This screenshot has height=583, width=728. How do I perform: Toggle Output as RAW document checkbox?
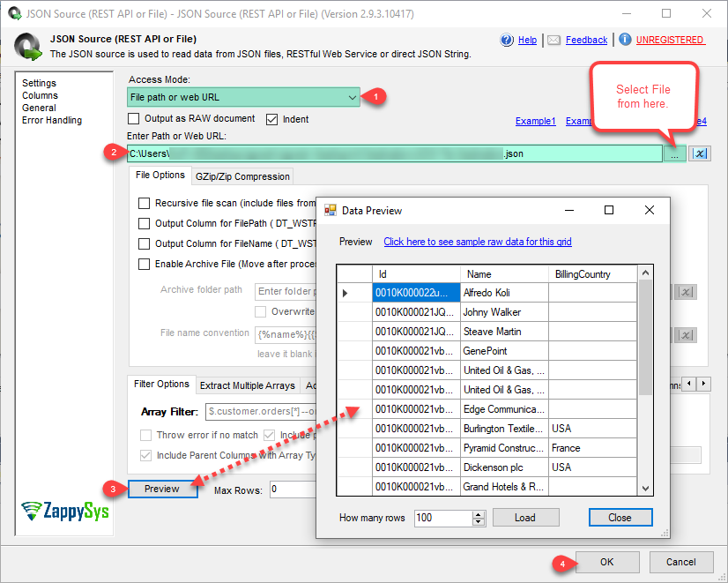point(134,118)
